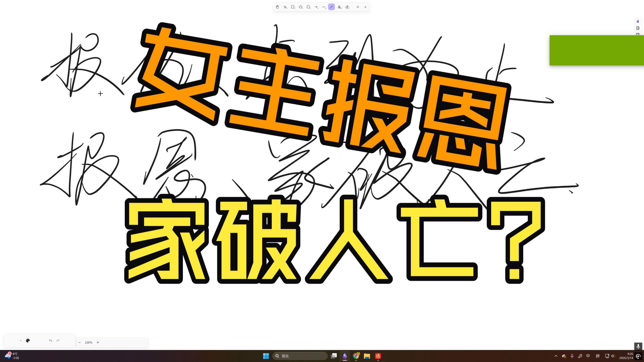Screen dimensions: 644x362
Task: Zoom in with the plus button
Action: tap(98, 342)
